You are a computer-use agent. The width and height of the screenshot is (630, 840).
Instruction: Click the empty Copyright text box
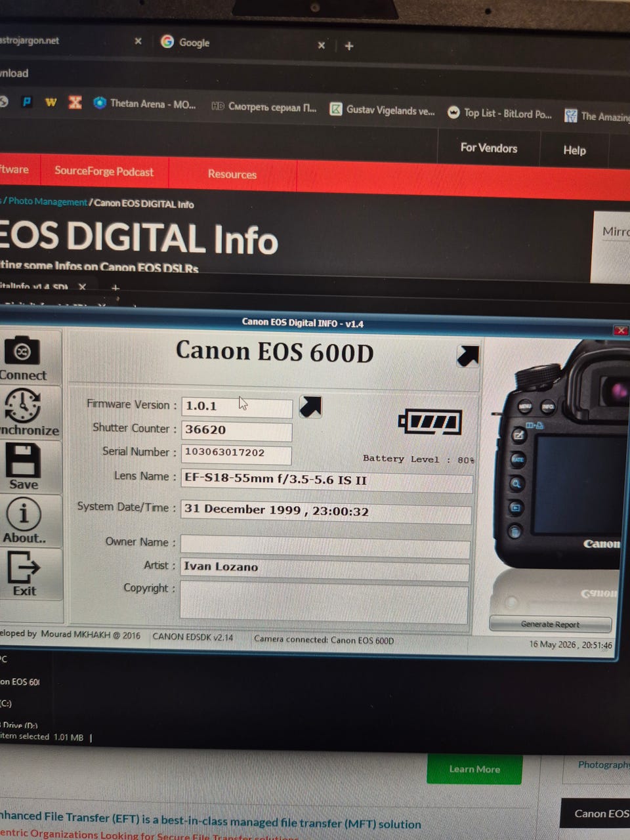pos(324,602)
